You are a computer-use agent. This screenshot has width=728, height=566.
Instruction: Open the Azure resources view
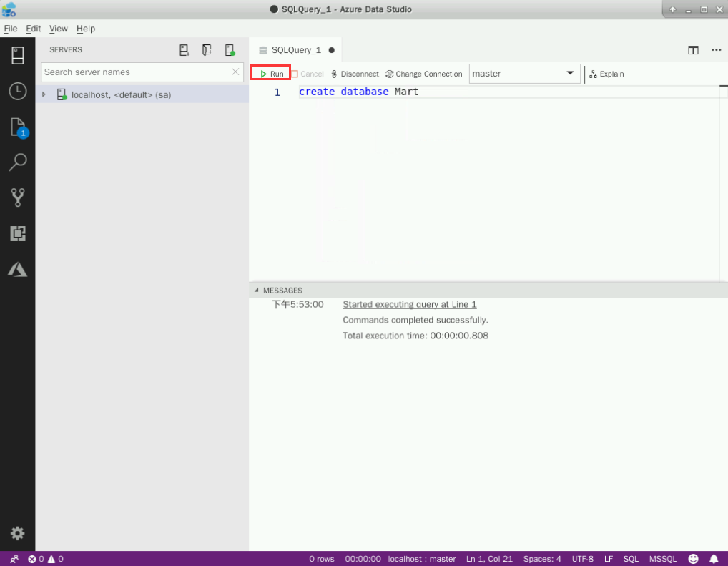point(17,269)
